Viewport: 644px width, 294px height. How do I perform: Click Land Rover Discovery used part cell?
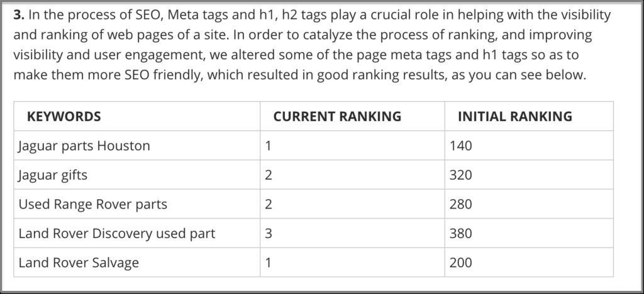click(x=117, y=233)
